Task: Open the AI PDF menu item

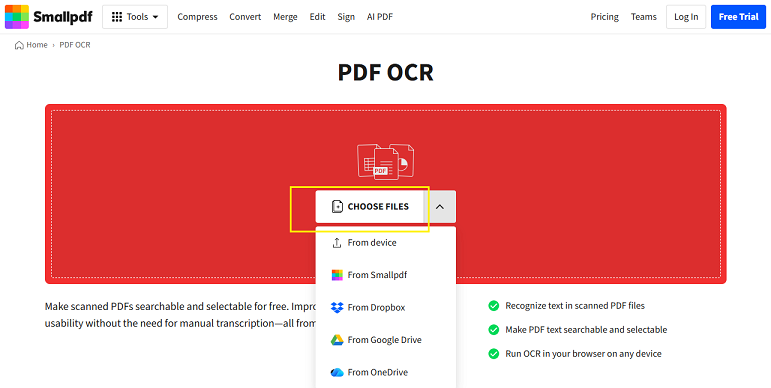Action: coord(380,17)
